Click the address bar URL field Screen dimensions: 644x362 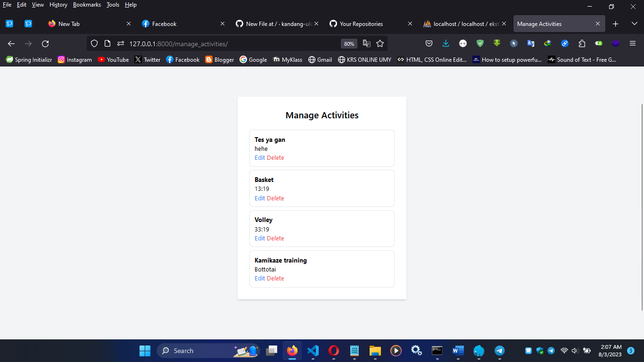click(x=212, y=43)
